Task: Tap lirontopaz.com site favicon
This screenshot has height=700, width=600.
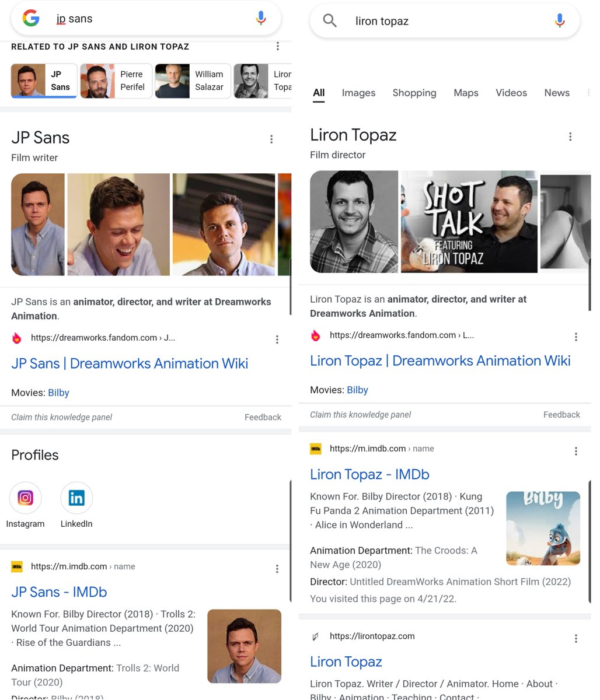Action: click(316, 636)
